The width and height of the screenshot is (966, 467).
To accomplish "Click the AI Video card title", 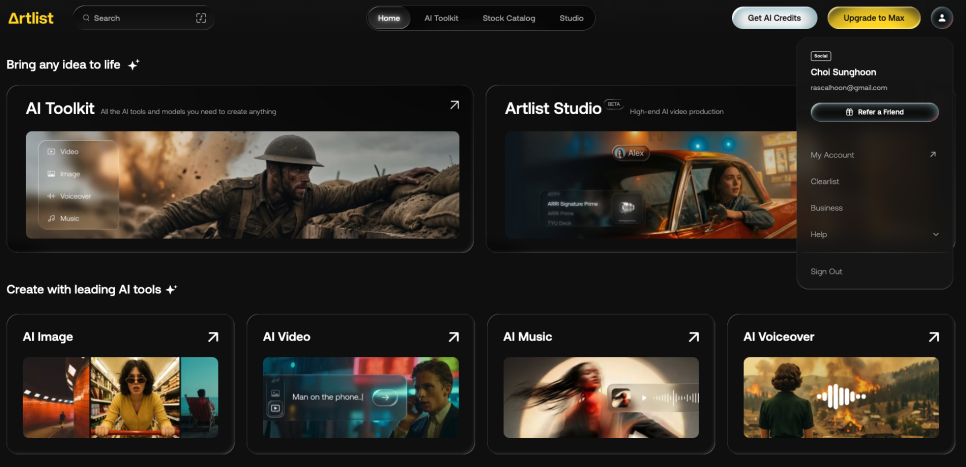I will [286, 337].
